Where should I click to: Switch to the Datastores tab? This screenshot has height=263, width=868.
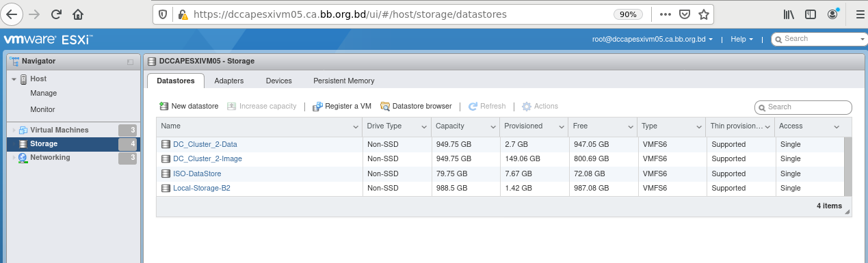click(x=176, y=81)
